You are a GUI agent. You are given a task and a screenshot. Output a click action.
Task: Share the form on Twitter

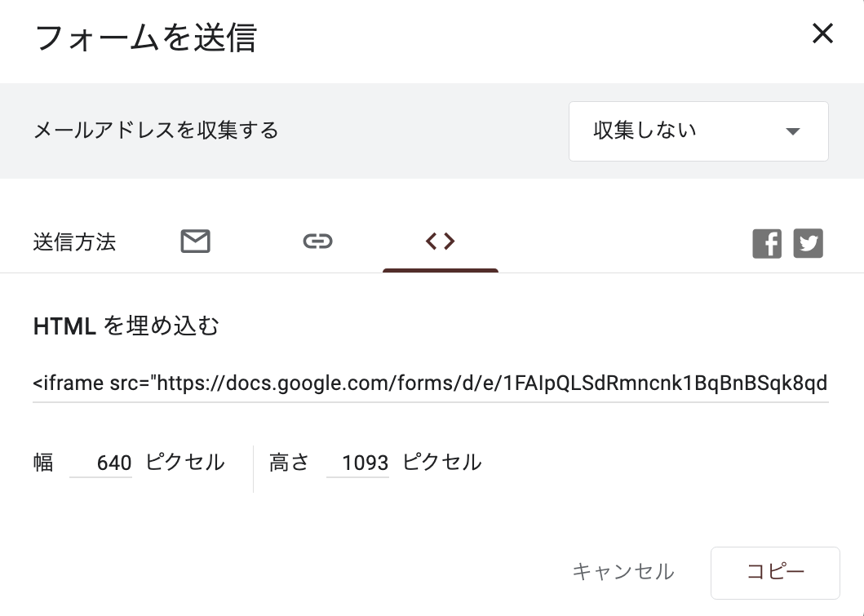tap(809, 244)
